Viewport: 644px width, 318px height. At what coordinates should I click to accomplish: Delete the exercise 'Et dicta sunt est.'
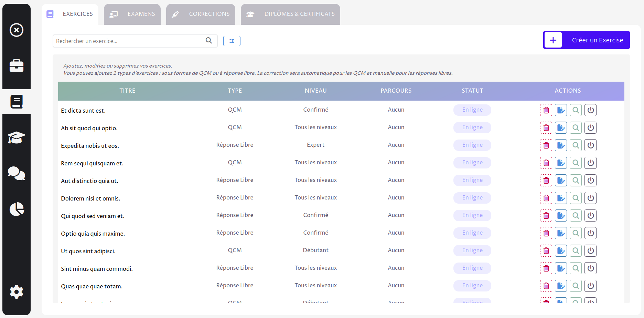546,110
